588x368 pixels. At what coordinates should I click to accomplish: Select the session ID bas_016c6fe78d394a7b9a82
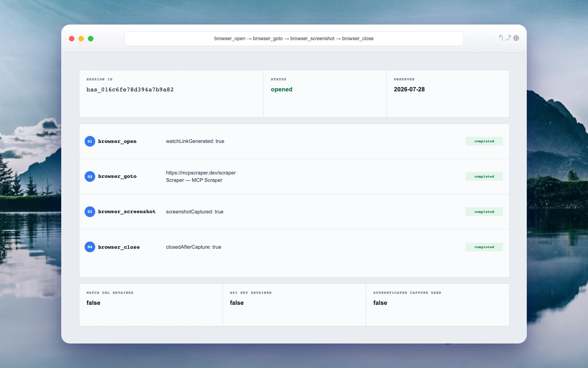(130, 90)
